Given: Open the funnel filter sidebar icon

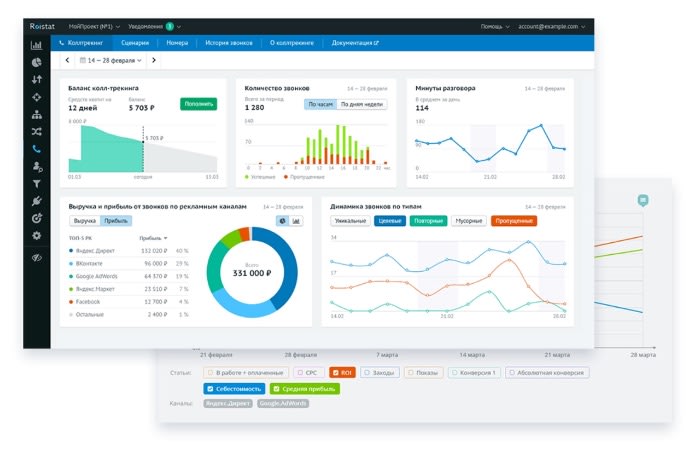Looking at the screenshot, I should (x=37, y=184).
